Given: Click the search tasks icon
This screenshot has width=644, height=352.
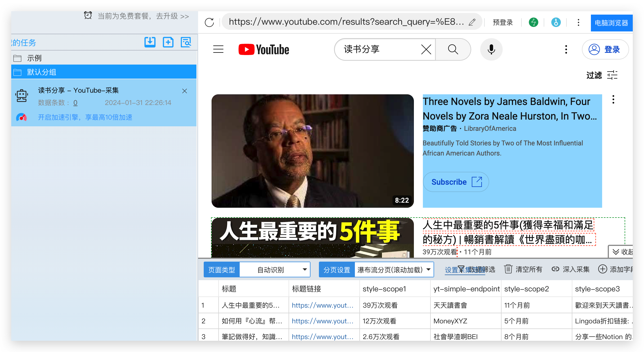Looking at the screenshot, I should coord(186,42).
